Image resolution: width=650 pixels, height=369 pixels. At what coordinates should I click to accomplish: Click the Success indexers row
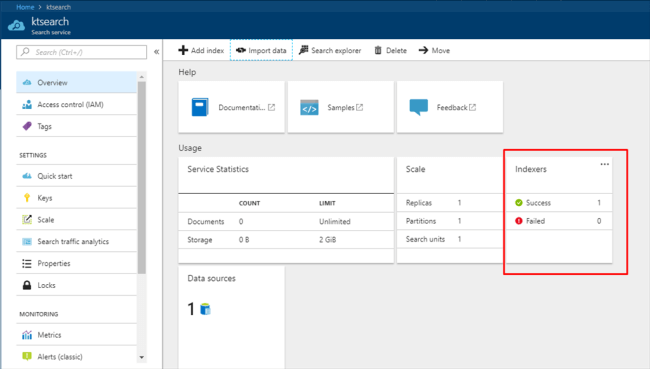(559, 203)
